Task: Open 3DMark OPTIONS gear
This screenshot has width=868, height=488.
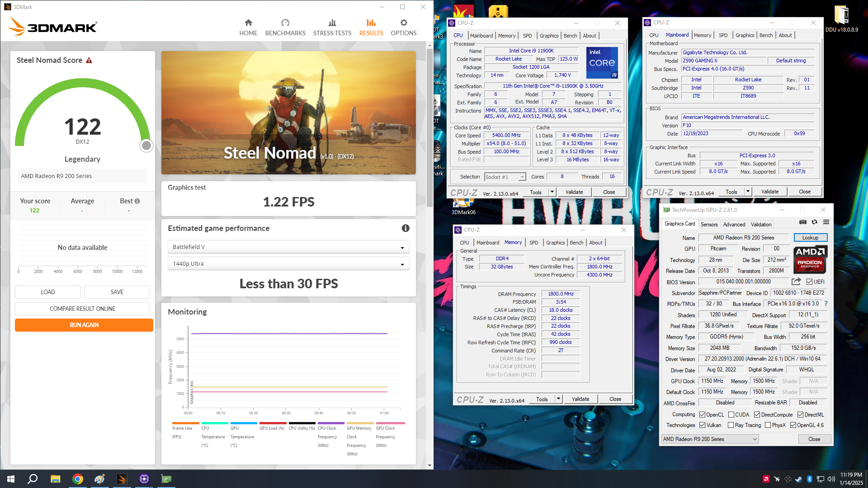Action: (x=404, y=28)
